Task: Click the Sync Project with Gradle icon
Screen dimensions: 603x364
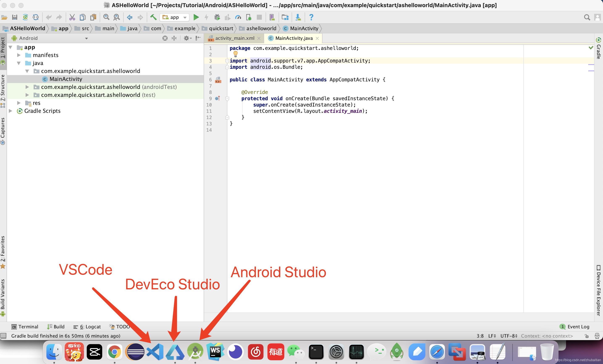Action: [25, 17]
